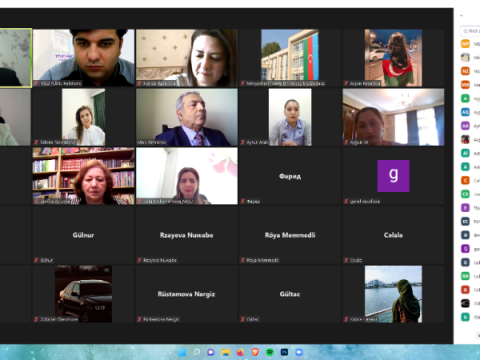This screenshot has width=480, height=360.
Task: Select the Rzayeva Nuwabe participant tile
Action: click(187, 235)
